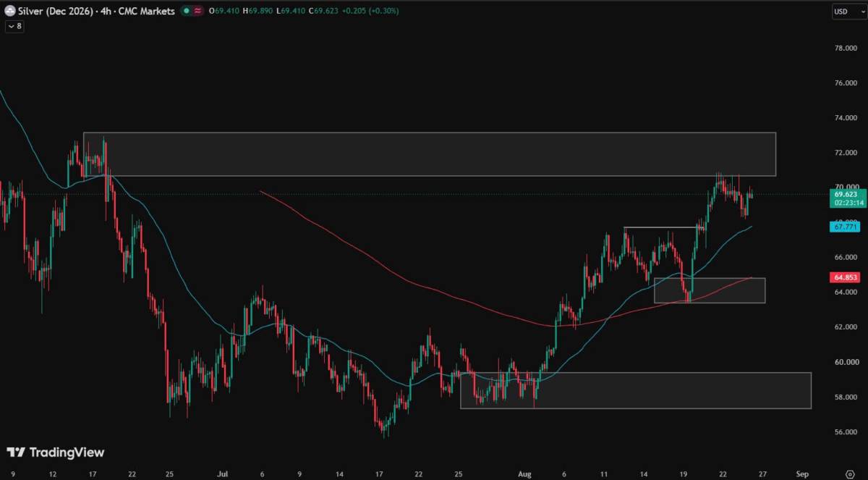868x480 pixels.
Task: Click the green 69.623 current price label
Action: coord(848,198)
